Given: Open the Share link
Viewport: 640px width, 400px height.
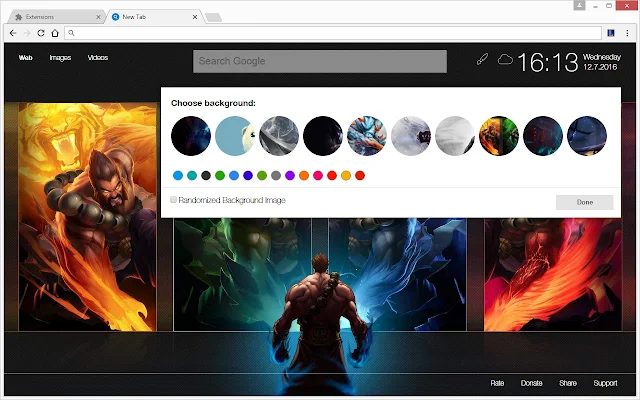Looking at the screenshot, I should [568, 383].
